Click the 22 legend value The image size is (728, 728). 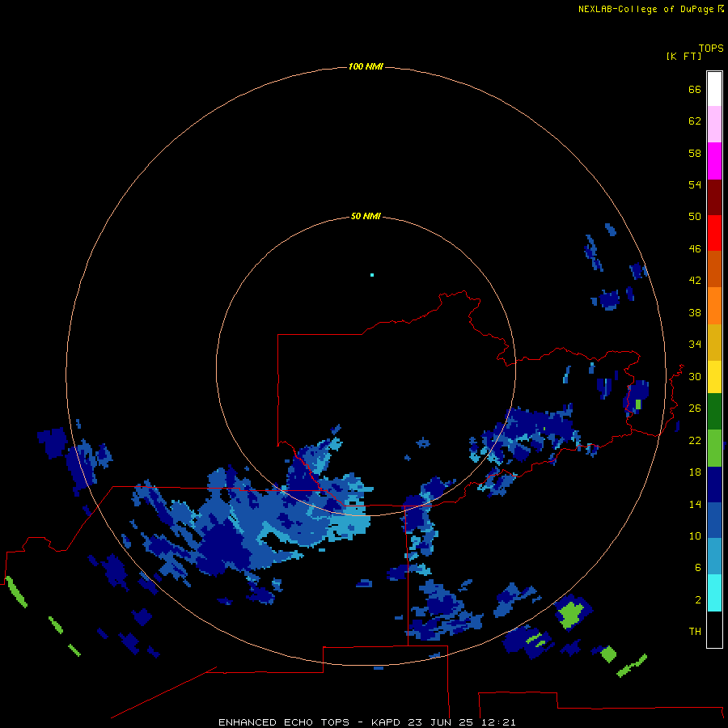[695, 441]
